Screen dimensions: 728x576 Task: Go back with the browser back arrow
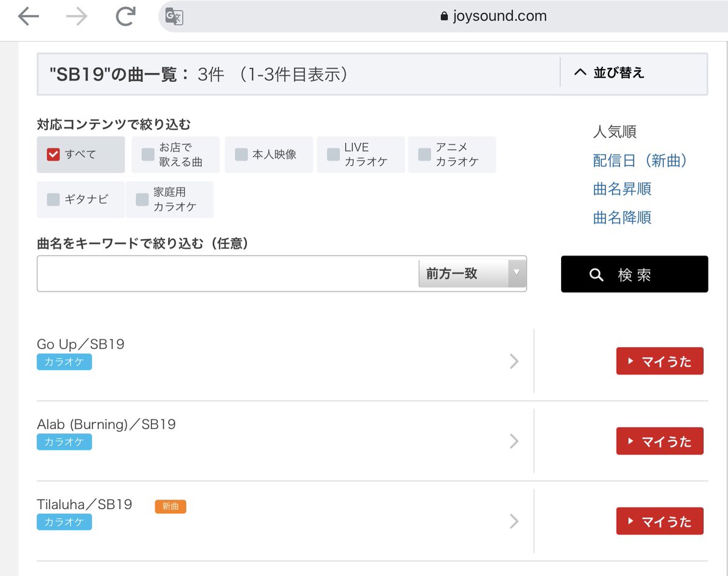pyautogui.click(x=29, y=16)
